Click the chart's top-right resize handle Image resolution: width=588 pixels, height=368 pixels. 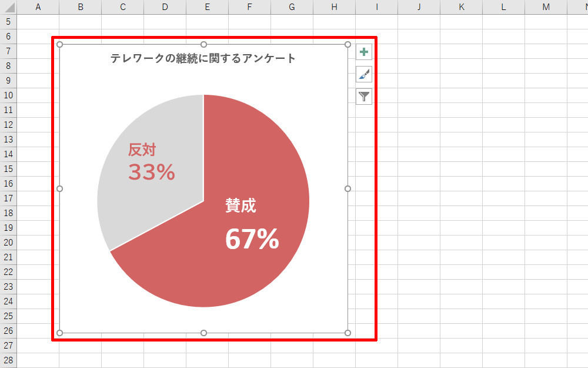pos(348,45)
